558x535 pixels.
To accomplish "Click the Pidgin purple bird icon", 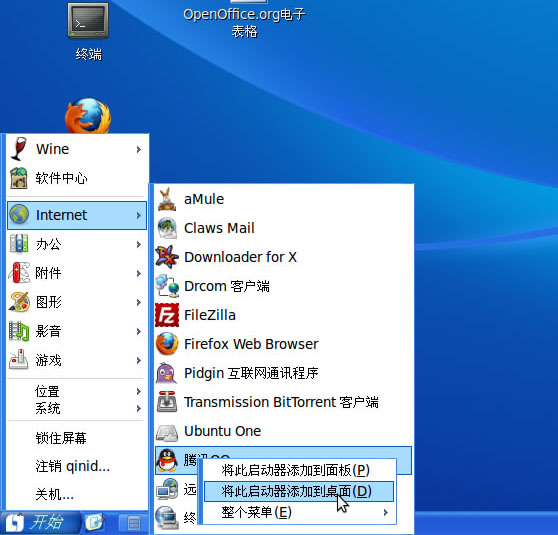I will 167,373.
